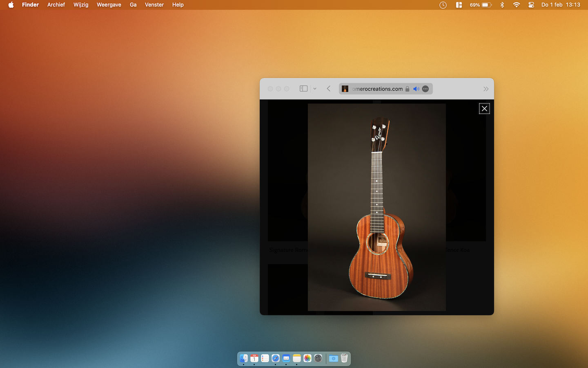Open the Wijzig menu
Screen dimensions: 588x368
[81, 5]
